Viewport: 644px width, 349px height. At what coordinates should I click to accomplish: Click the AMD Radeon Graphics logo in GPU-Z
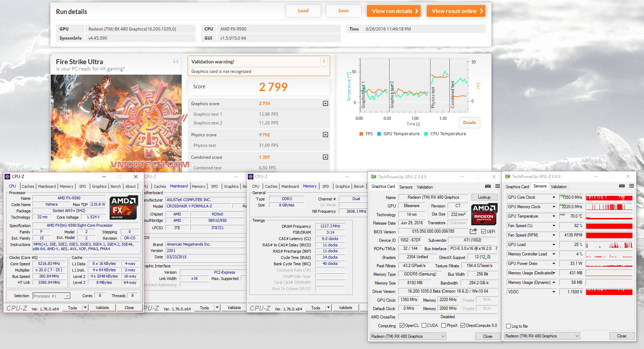(484, 214)
